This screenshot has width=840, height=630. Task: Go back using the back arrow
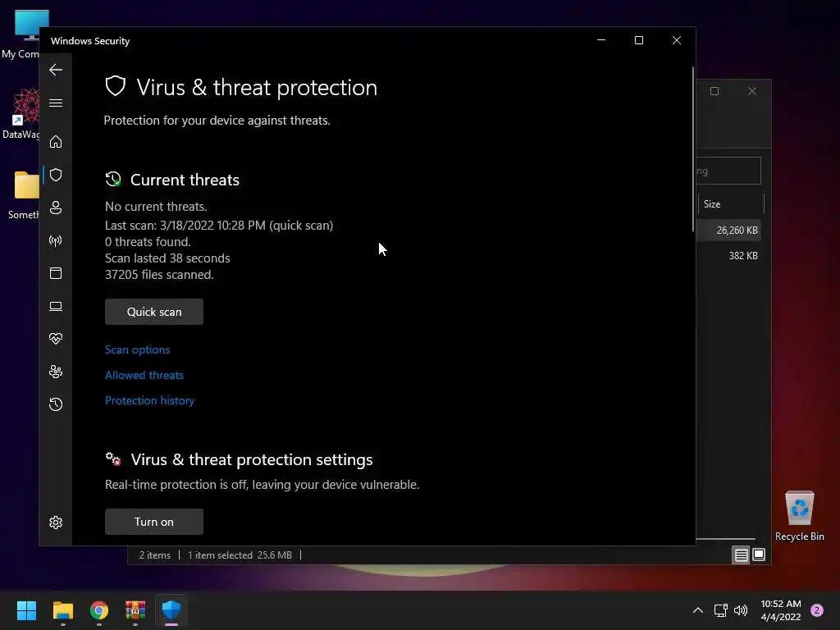56,70
